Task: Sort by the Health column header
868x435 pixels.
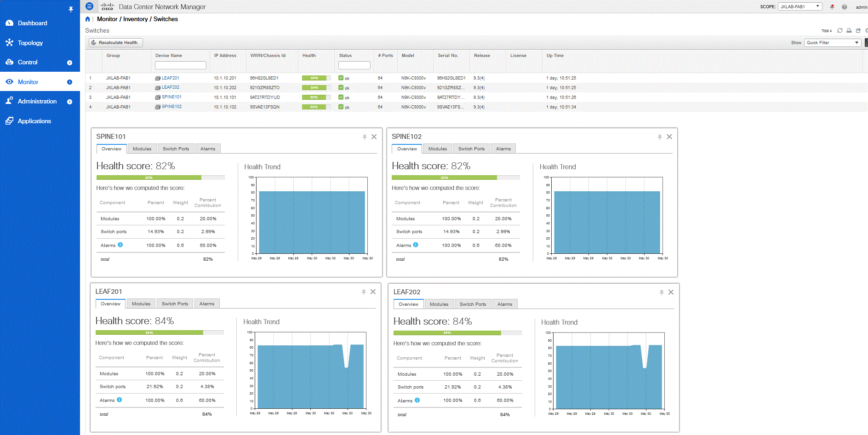Action: pyautogui.click(x=309, y=56)
